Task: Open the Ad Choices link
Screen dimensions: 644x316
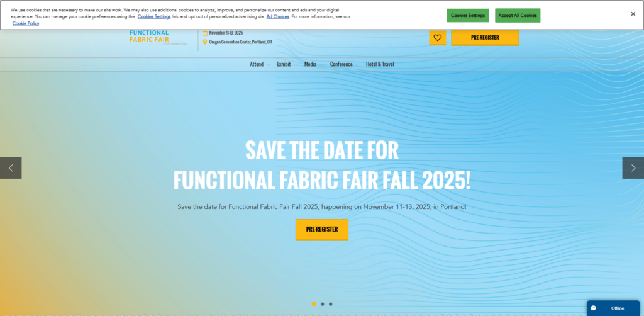Action: coord(277,17)
